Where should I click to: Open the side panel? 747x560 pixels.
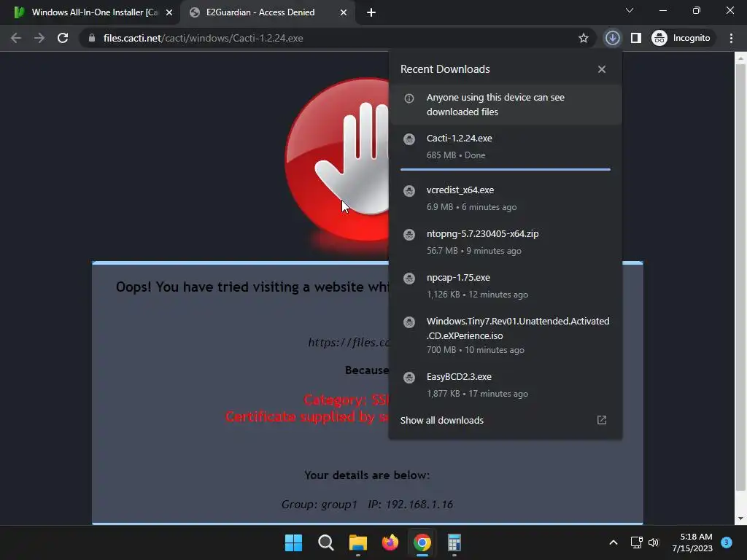[x=635, y=38]
